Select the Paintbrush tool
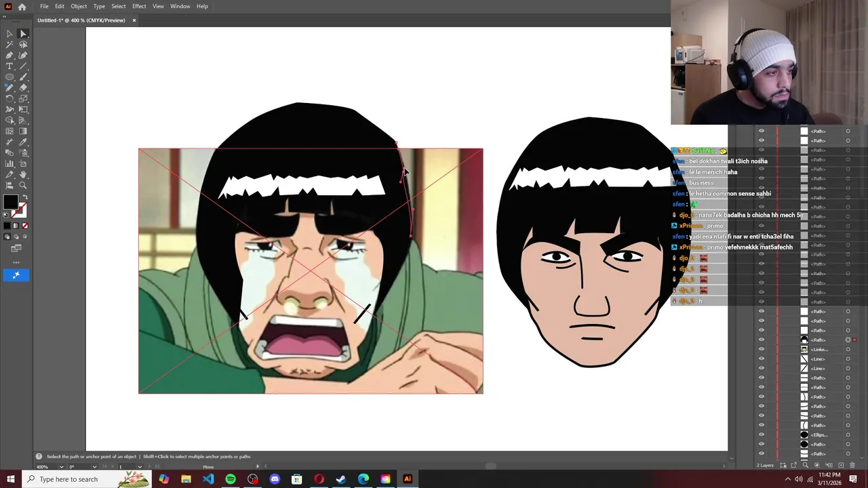 [23, 77]
